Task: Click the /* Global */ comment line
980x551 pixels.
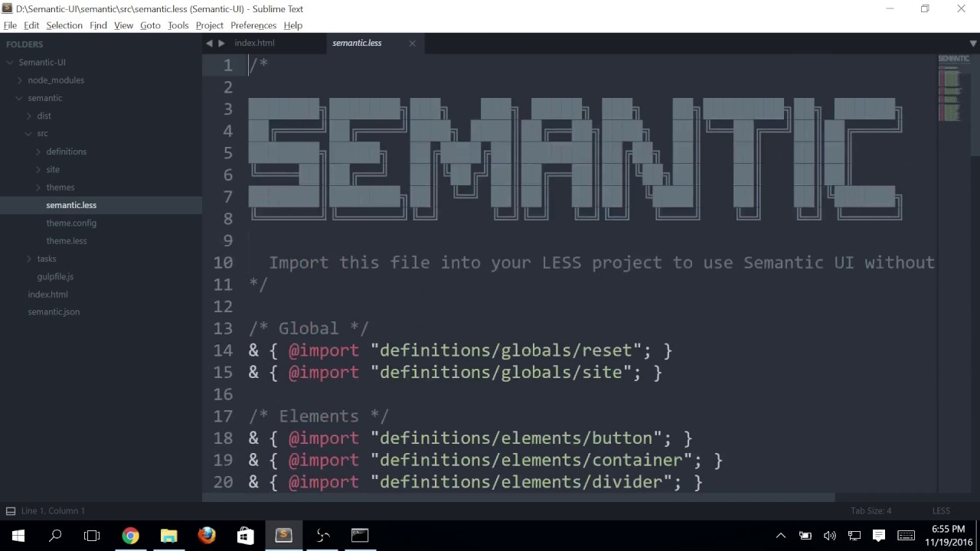Action: click(x=309, y=328)
